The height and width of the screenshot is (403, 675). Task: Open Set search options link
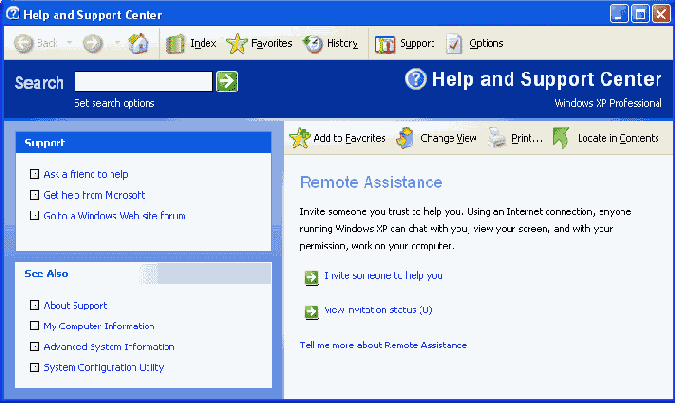click(x=114, y=103)
